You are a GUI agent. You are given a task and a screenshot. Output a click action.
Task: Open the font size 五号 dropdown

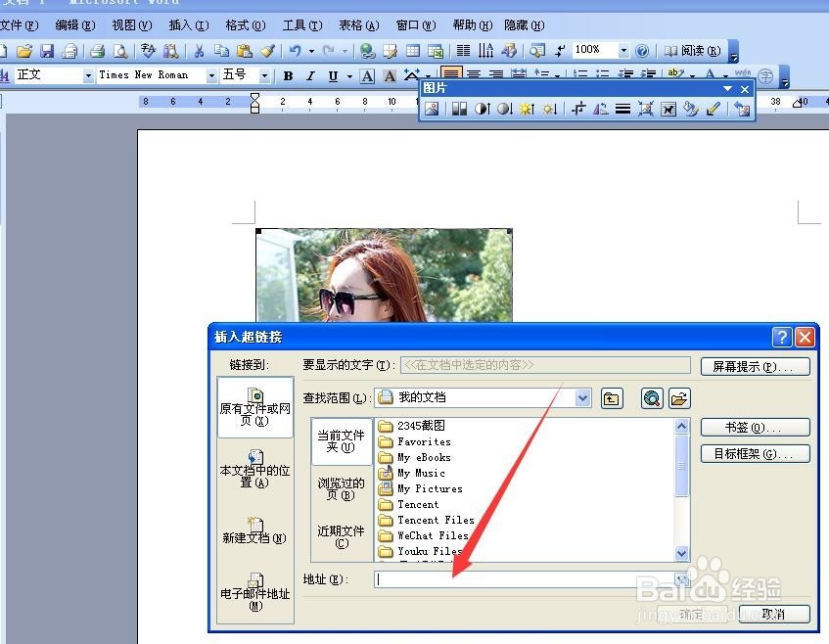pos(265,75)
